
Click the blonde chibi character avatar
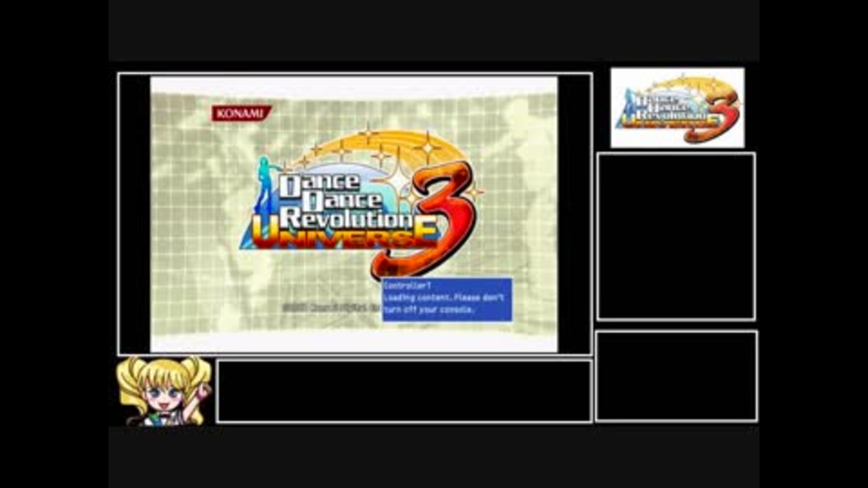point(164,390)
